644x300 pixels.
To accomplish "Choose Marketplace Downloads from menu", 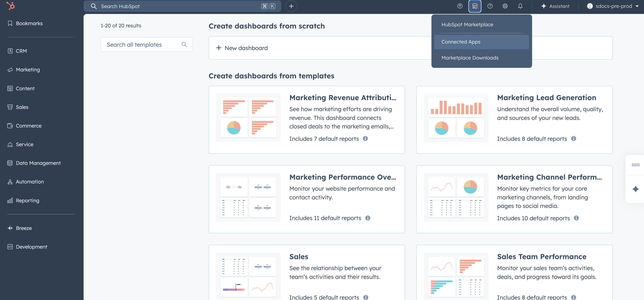I will [469, 58].
